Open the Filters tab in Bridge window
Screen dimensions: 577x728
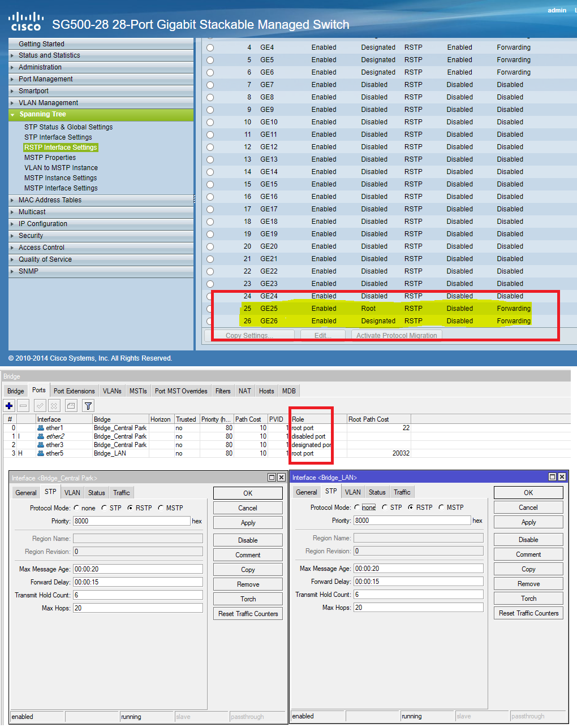click(x=223, y=391)
